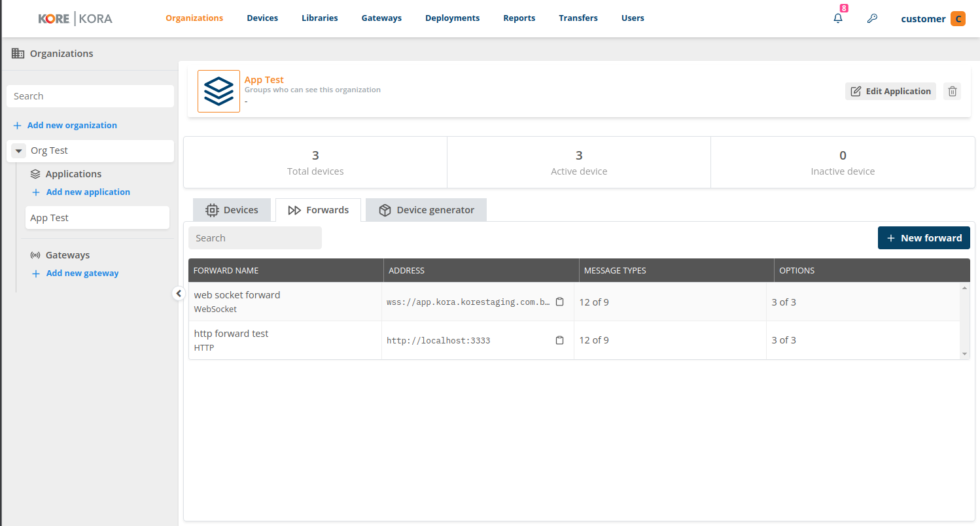Image resolution: width=980 pixels, height=526 pixels.
Task: Click the key icon in header
Action: pos(872,18)
